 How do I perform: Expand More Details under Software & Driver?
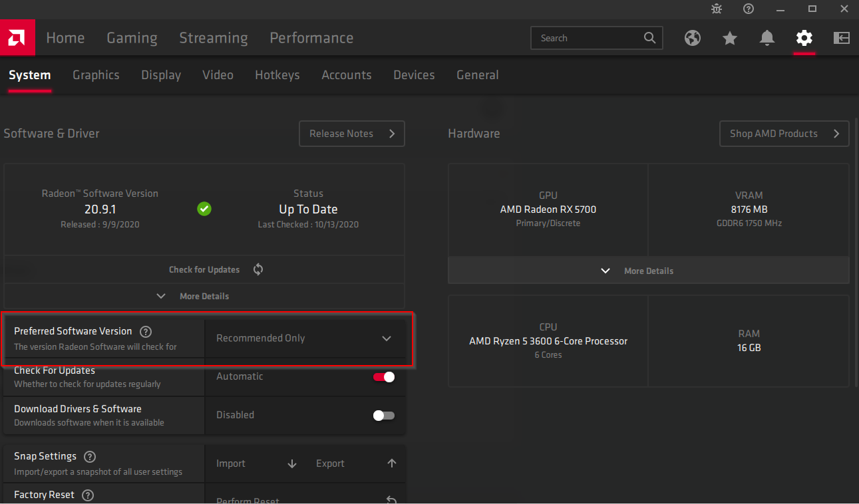(x=204, y=296)
